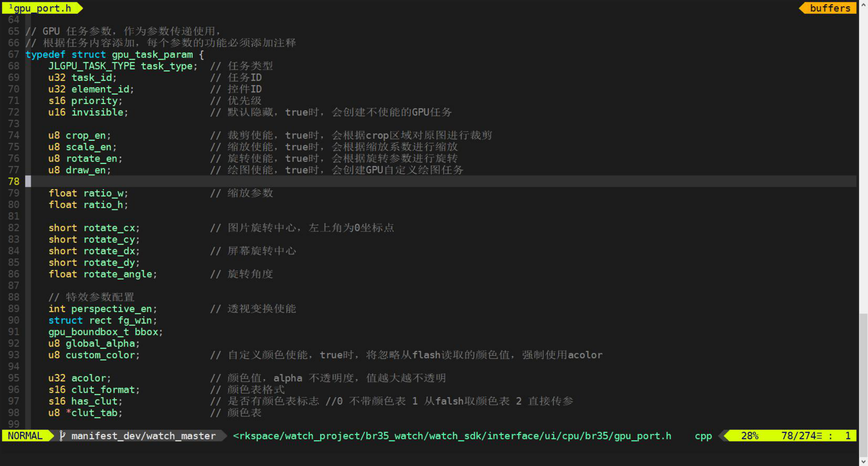The width and height of the screenshot is (868, 466).
Task: Click the 28% position indicator
Action: (750, 436)
